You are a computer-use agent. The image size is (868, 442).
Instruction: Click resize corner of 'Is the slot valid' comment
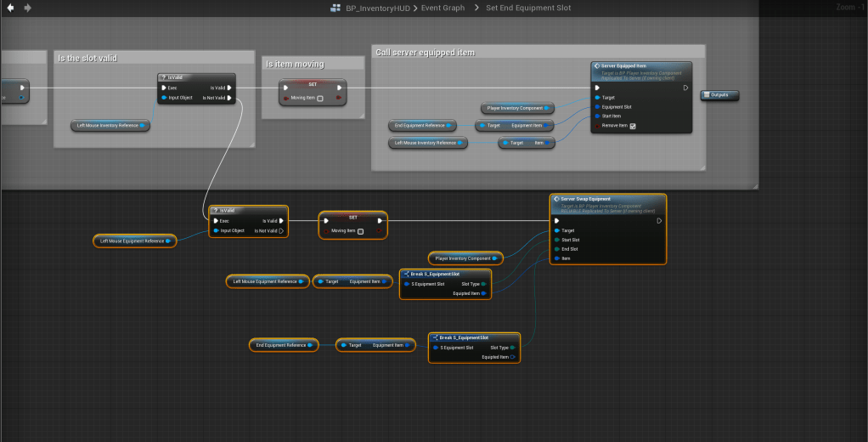click(251, 144)
